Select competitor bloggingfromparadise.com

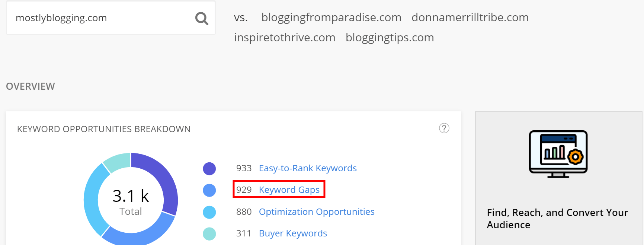click(331, 17)
